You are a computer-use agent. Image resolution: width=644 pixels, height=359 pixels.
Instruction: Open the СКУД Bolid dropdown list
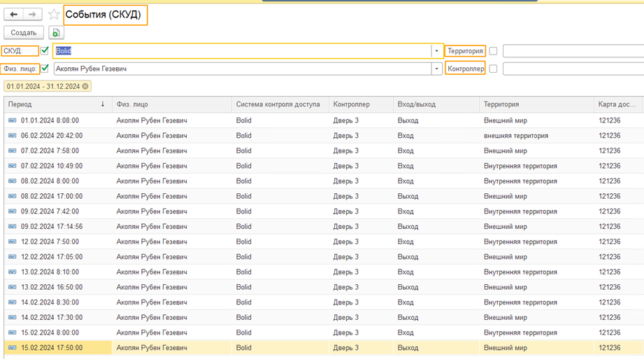pos(437,51)
